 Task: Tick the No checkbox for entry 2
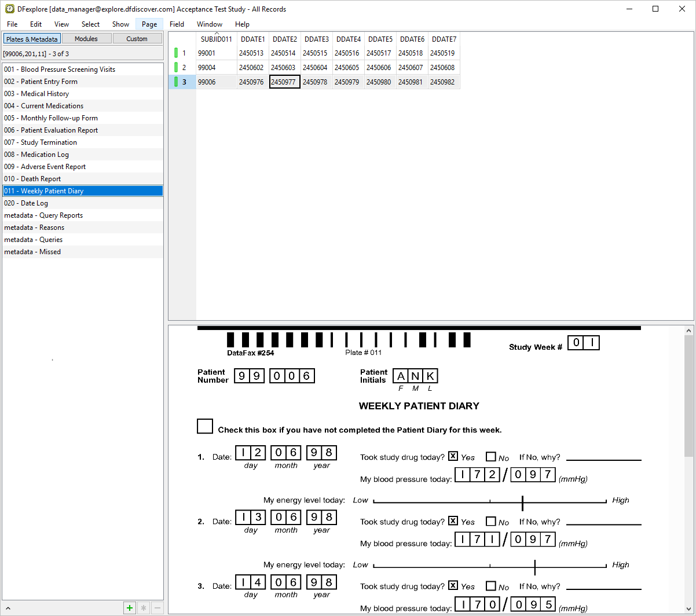[x=491, y=521]
